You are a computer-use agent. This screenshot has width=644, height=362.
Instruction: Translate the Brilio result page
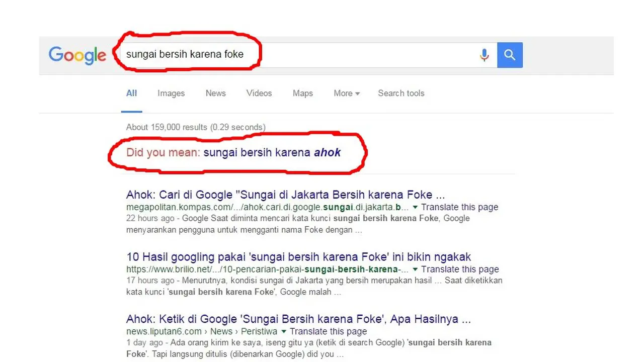[460, 269]
